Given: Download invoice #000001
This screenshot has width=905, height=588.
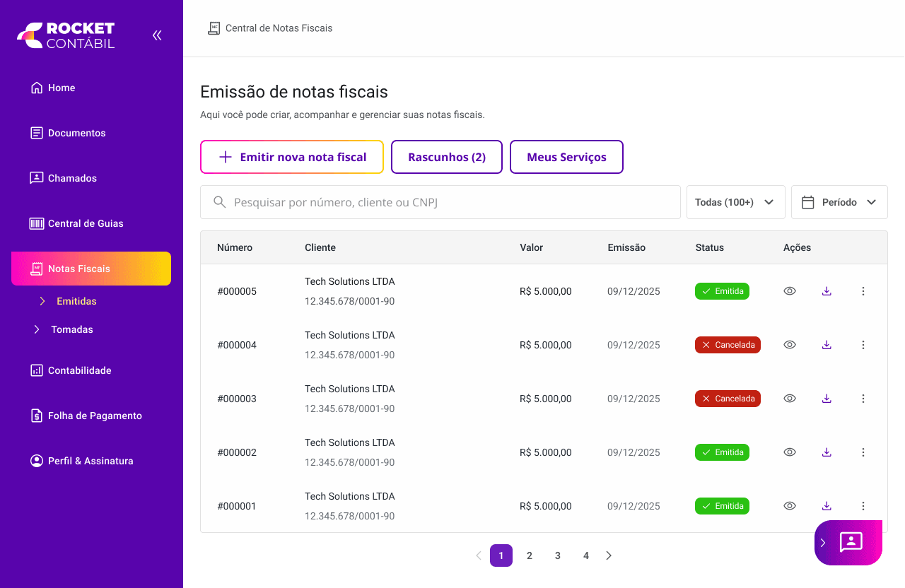Looking at the screenshot, I should click(x=827, y=506).
